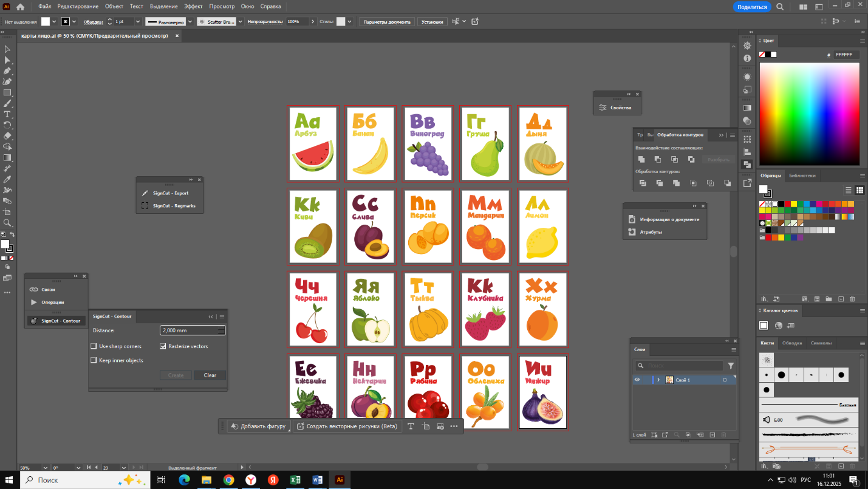Click the Параметры документа button
Viewport: 868px width, 489px height.
pos(387,21)
